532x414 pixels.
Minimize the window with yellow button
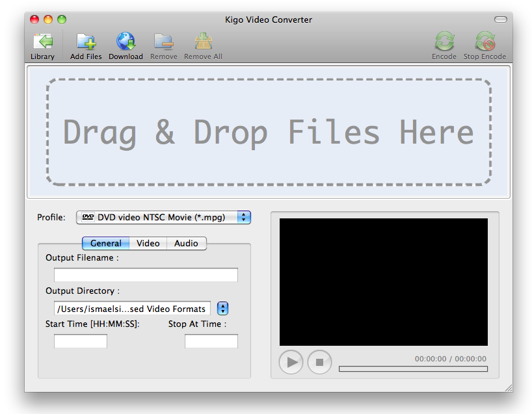click(x=48, y=19)
